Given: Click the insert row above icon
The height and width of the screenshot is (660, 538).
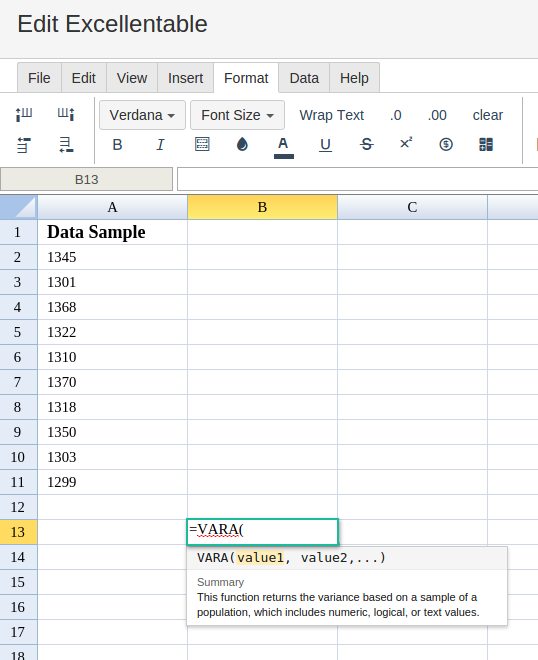Looking at the screenshot, I should click(x=24, y=145).
